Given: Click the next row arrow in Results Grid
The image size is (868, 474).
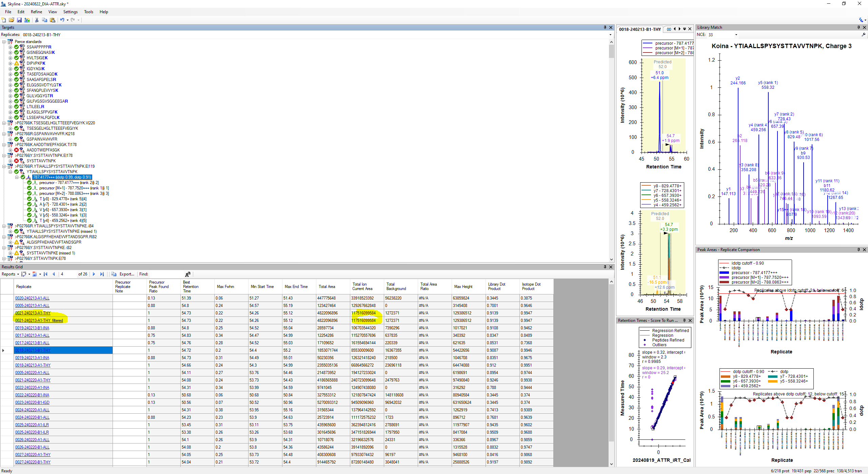Looking at the screenshot, I should (x=94, y=274).
